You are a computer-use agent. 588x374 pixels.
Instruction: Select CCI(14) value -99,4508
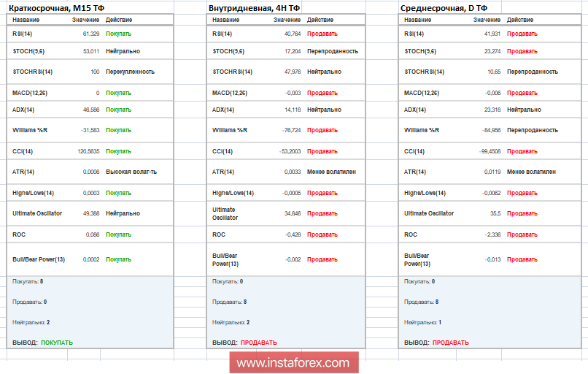click(x=490, y=152)
